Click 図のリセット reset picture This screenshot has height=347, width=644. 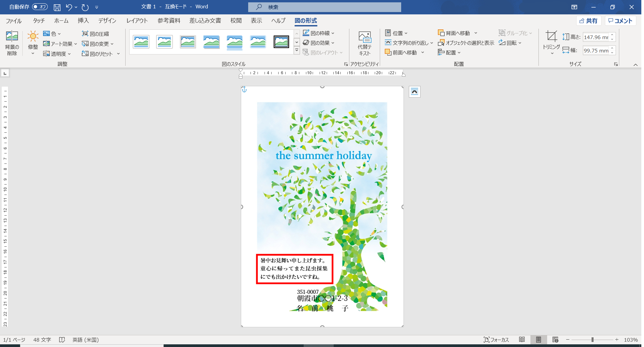click(98, 54)
